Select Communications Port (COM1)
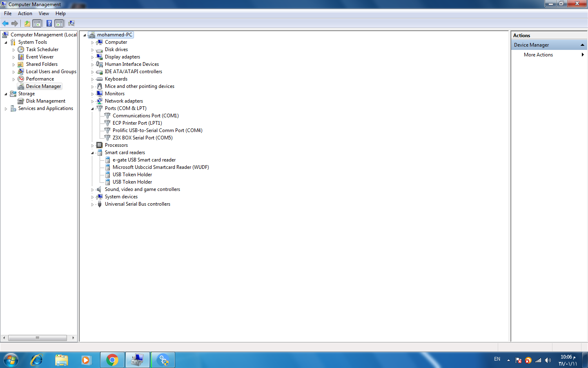This screenshot has width=588, height=368. tap(146, 116)
